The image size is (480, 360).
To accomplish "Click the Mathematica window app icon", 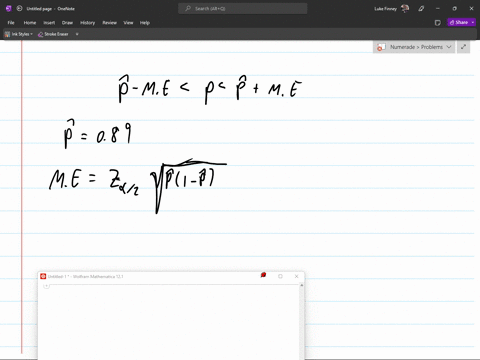I will [43, 276].
